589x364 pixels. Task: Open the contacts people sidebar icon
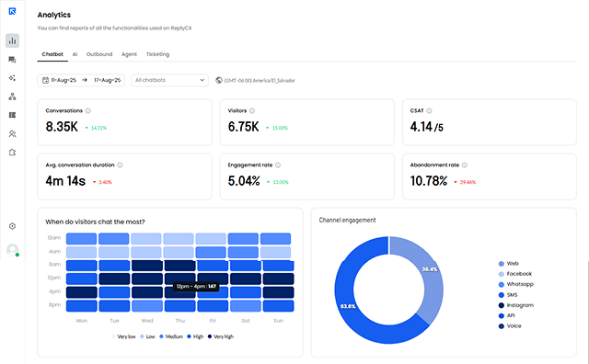point(12,133)
